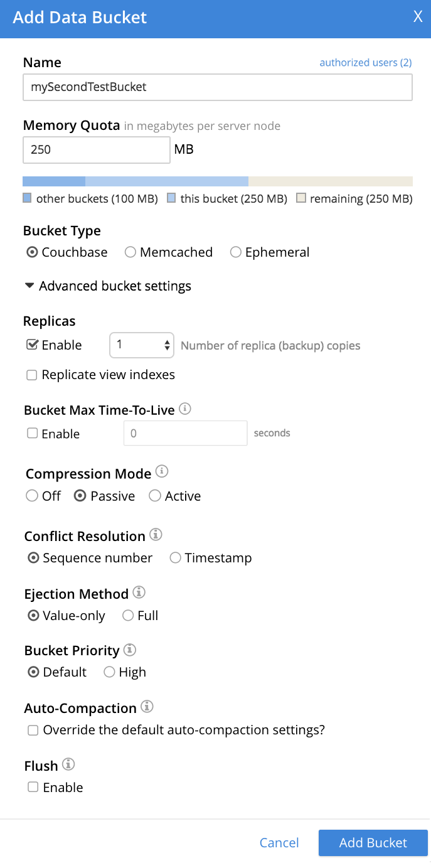Click info icon next to Ejection Method
This screenshot has width=431, height=868.
pyautogui.click(x=139, y=592)
